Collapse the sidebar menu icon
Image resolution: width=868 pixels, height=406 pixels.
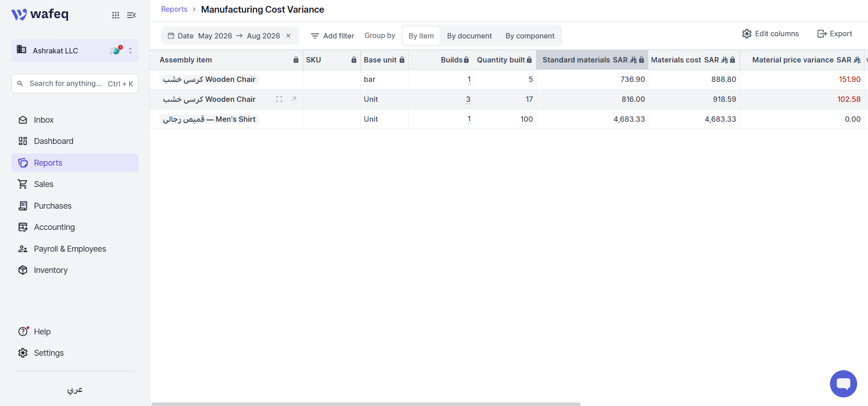pos(131,15)
